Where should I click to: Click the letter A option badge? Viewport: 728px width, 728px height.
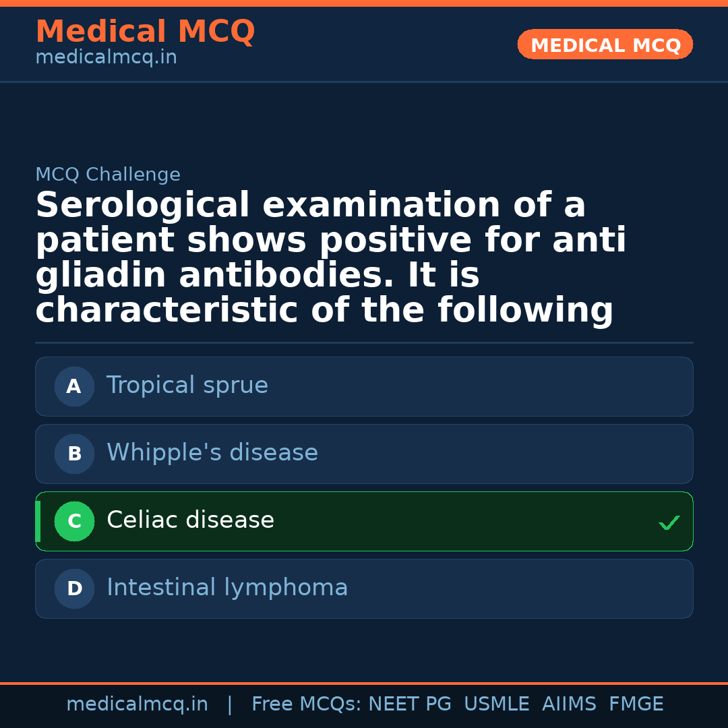[74, 386]
